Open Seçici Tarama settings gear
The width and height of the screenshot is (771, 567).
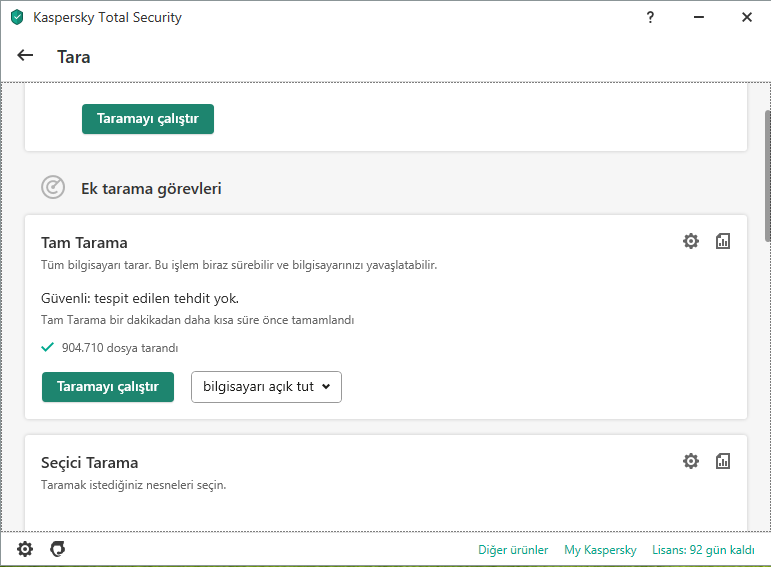point(691,461)
